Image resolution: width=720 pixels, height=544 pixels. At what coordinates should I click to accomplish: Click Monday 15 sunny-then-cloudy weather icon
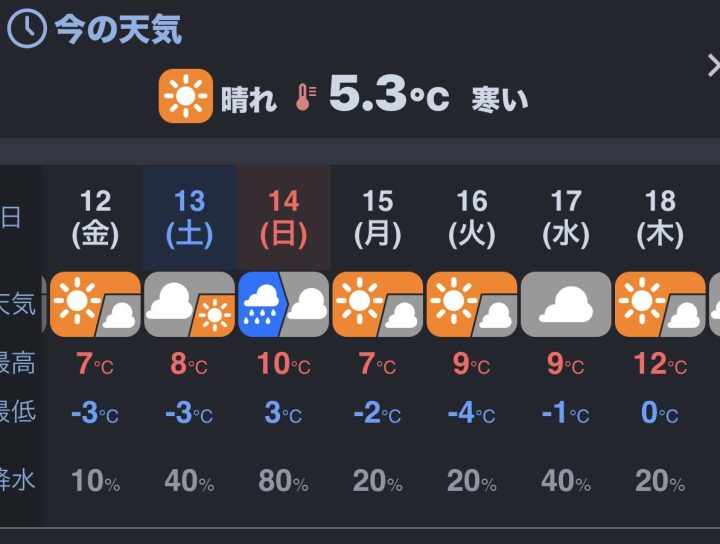click(377, 303)
